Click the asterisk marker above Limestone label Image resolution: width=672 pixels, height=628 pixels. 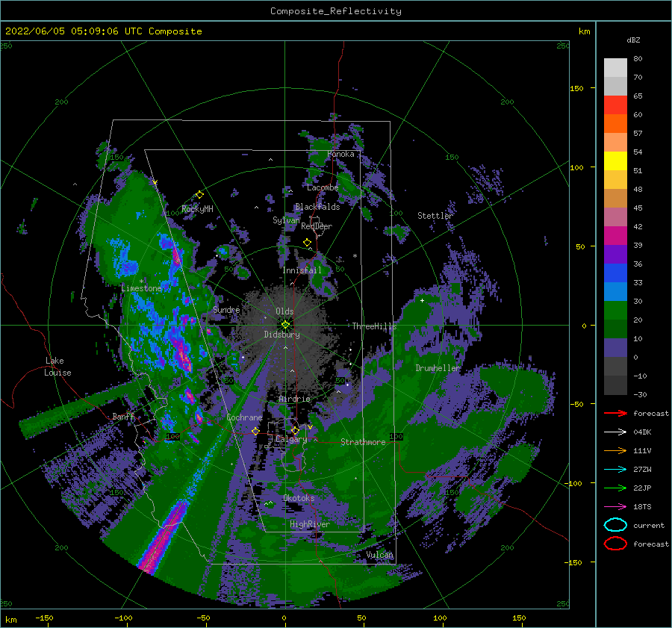click(141, 282)
